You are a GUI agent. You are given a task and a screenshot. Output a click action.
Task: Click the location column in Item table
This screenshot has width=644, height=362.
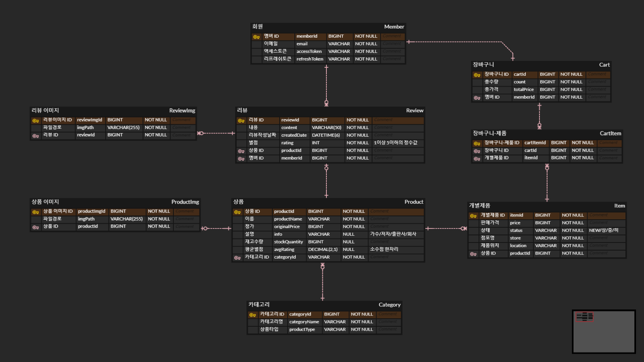(x=518, y=246)
